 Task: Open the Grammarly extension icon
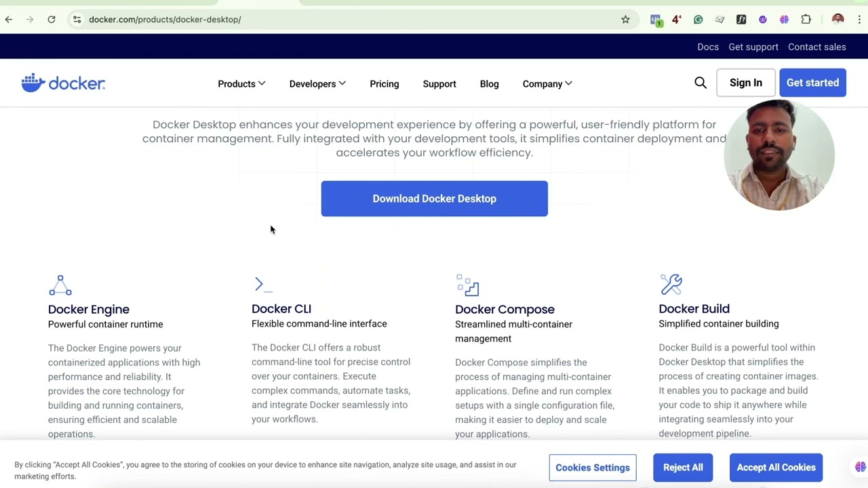pos(698,20)
